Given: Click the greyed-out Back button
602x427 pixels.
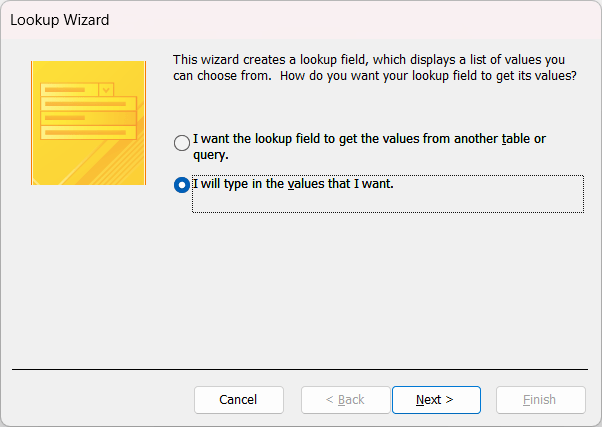Looking at the screenshot, I should [x=346, y=399].
